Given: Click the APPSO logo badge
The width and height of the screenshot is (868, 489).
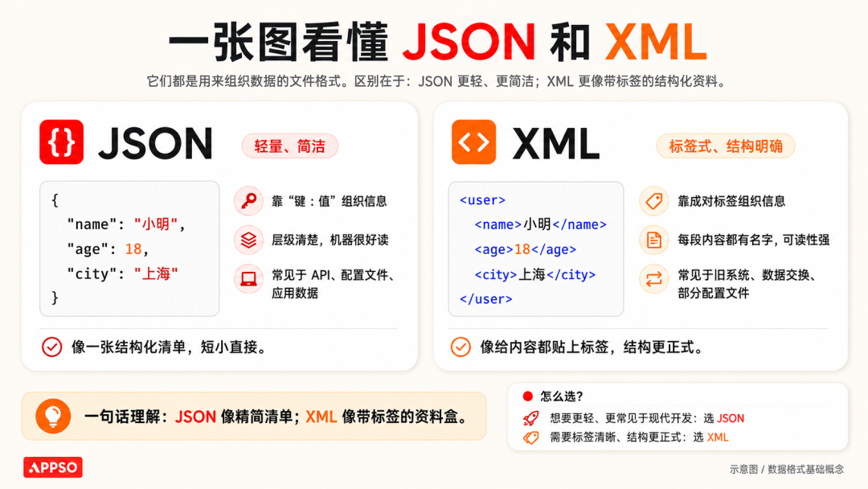Looking at the screenshot, I should pos(53,467).
